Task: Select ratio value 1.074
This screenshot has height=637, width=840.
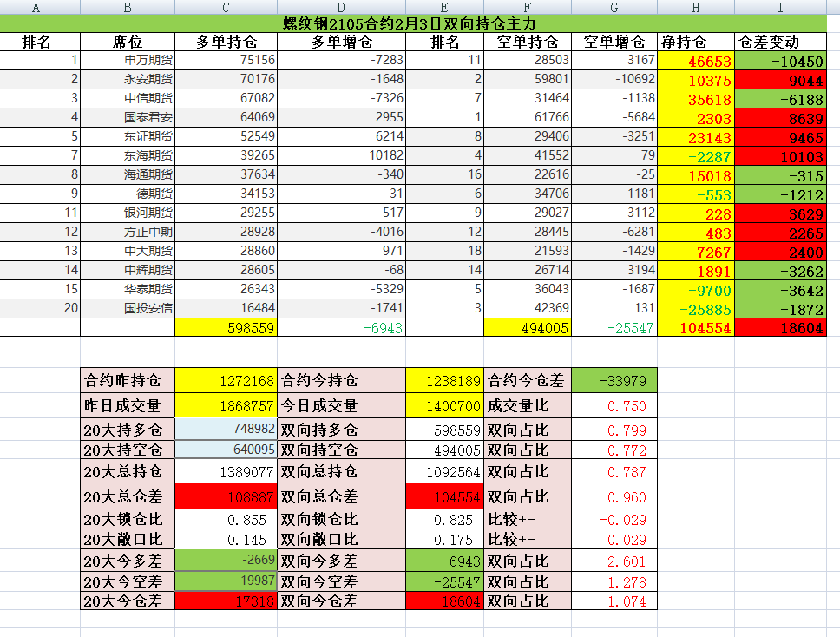Action: pyautogui.click(x=614, y=601)
